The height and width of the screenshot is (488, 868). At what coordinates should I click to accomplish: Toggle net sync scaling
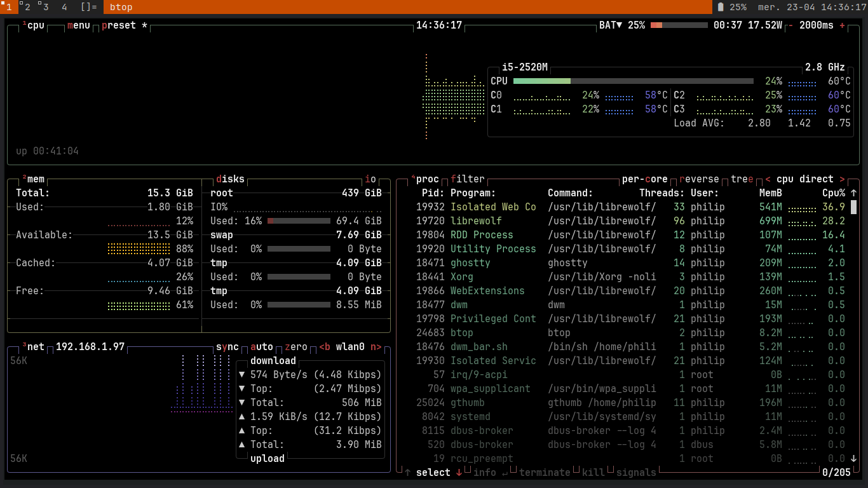[x=227, y=347]
